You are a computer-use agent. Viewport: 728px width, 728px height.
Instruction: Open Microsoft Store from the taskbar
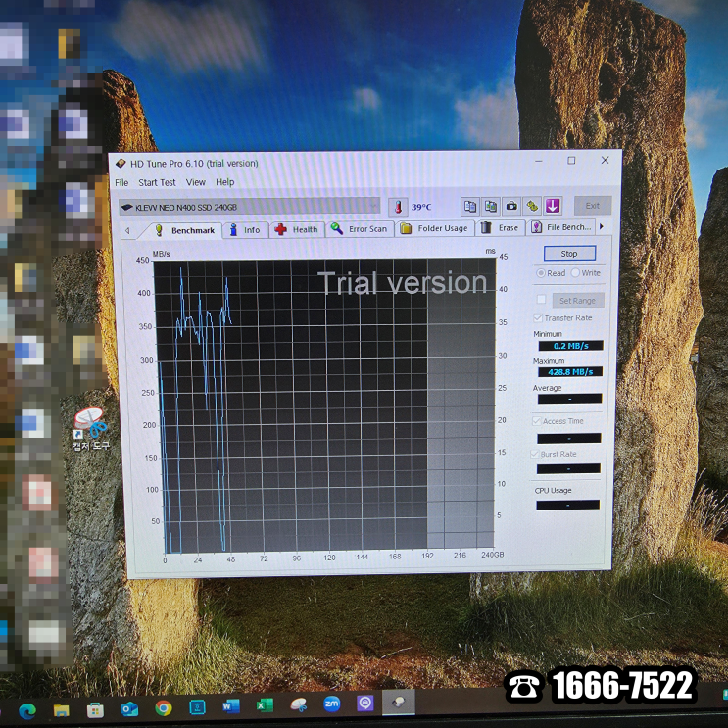[95, 709]
